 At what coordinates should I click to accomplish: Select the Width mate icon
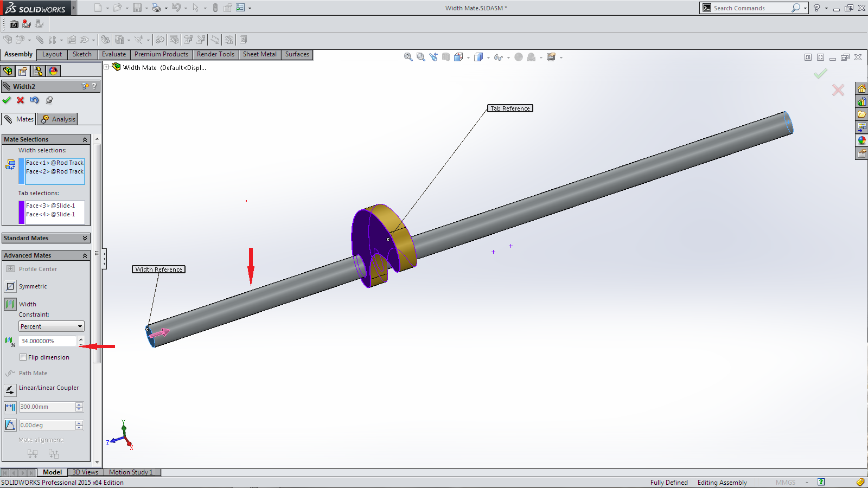pyautogui.click(x=10, y=304)
